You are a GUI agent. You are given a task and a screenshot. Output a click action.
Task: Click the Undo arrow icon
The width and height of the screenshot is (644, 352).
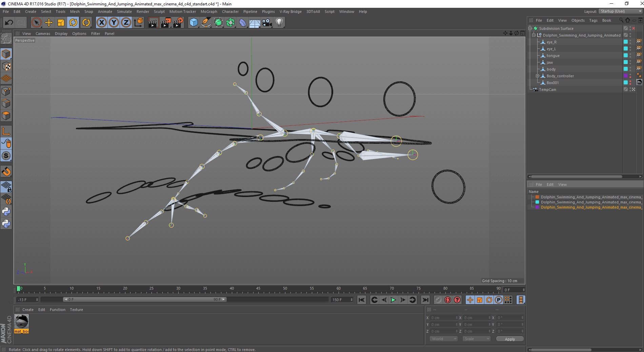(x=9, y=22)
